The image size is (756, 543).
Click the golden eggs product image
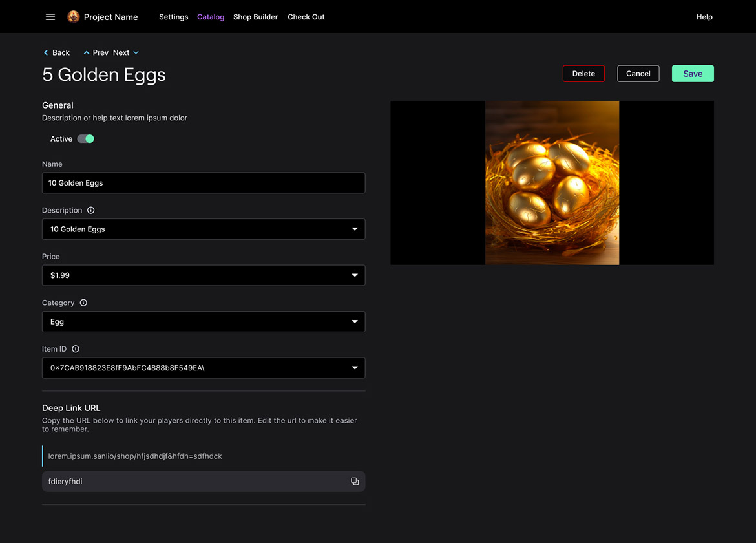coord(552,183)
